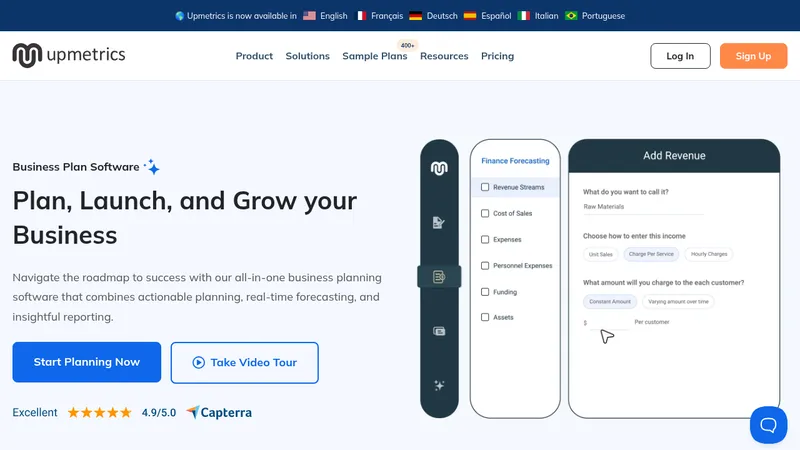
Task: Select the Spanish flag for Español
Action: [470, 16]
